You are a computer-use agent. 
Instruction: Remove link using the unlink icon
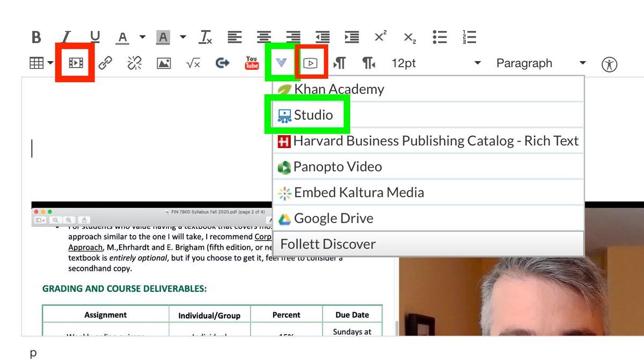[134, 63]
